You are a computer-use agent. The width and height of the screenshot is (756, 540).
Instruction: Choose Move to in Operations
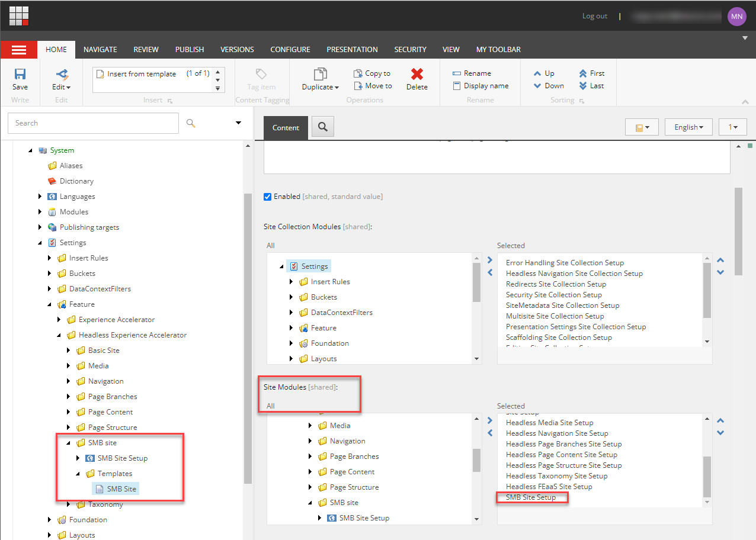[373, 86]
